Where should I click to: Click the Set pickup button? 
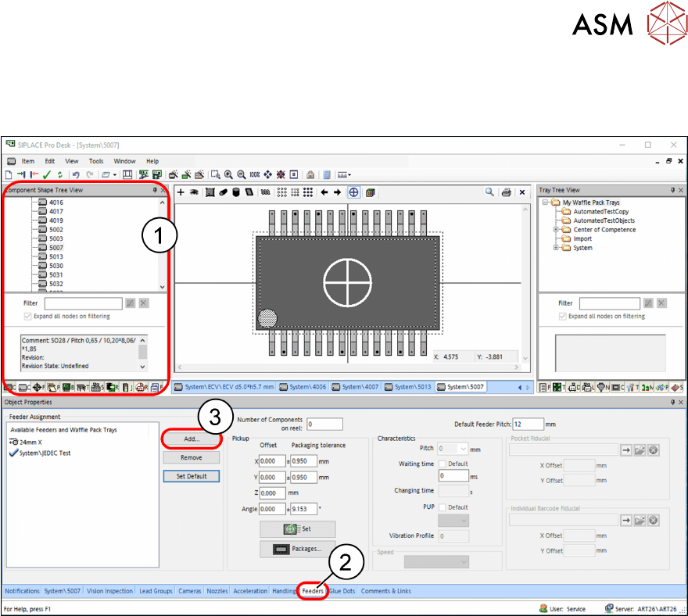(x=298, y=529)
